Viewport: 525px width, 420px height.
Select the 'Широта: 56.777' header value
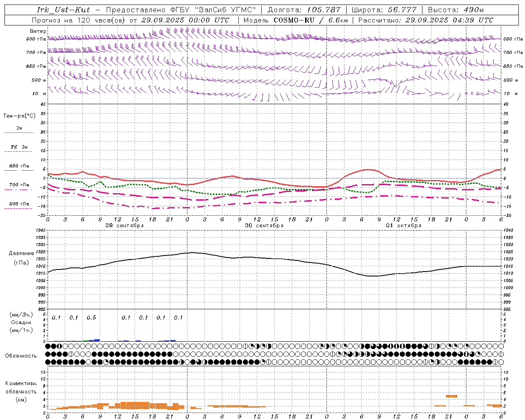[x=384, y=10]
